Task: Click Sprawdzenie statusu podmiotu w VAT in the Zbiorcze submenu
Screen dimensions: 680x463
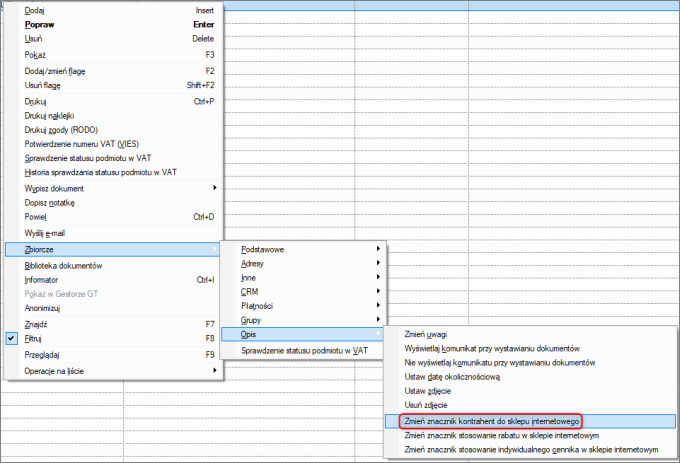Action: pos(302,351)
